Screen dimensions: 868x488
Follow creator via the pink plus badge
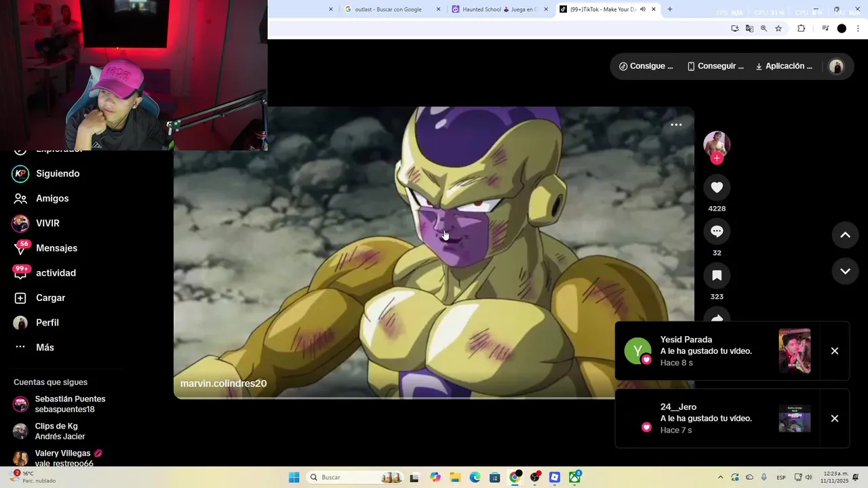tap(717, 159)
